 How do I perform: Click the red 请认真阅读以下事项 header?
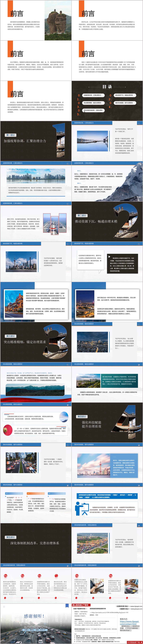80,605
